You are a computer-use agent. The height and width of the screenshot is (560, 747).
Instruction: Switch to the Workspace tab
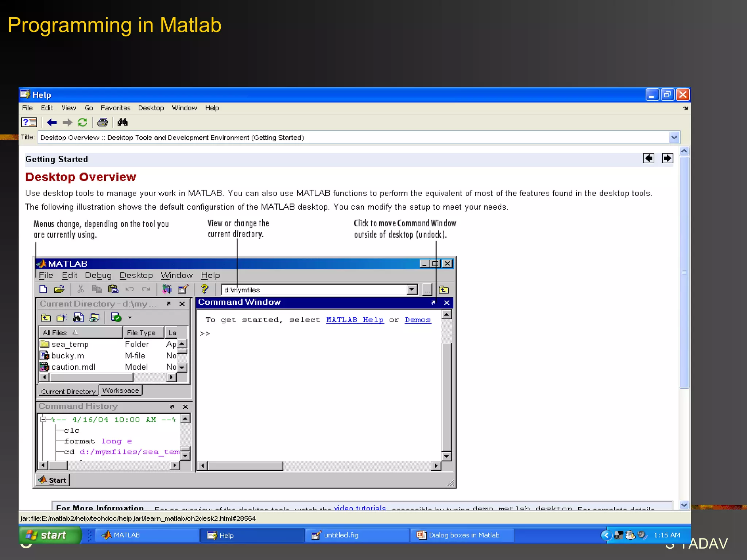tap(121, 390)
